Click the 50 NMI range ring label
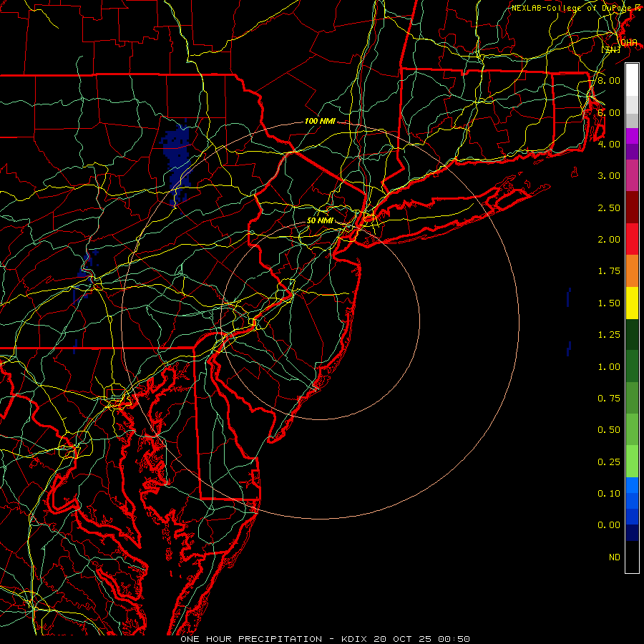The width and height of the screenshot is (644, 644). click(320, 220)
